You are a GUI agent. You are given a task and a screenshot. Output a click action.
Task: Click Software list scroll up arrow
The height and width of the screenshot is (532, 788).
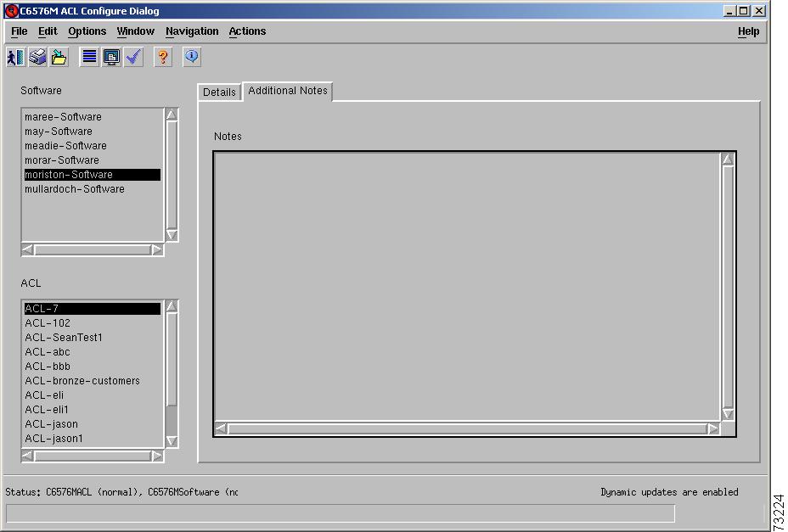(x=172, y=115)
